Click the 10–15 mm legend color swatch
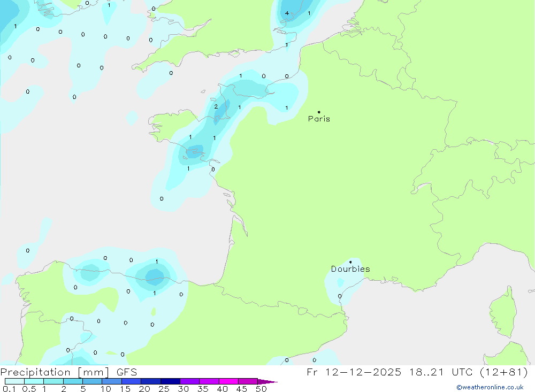Viewport: 535px width, 392px height. pos(112,381)
